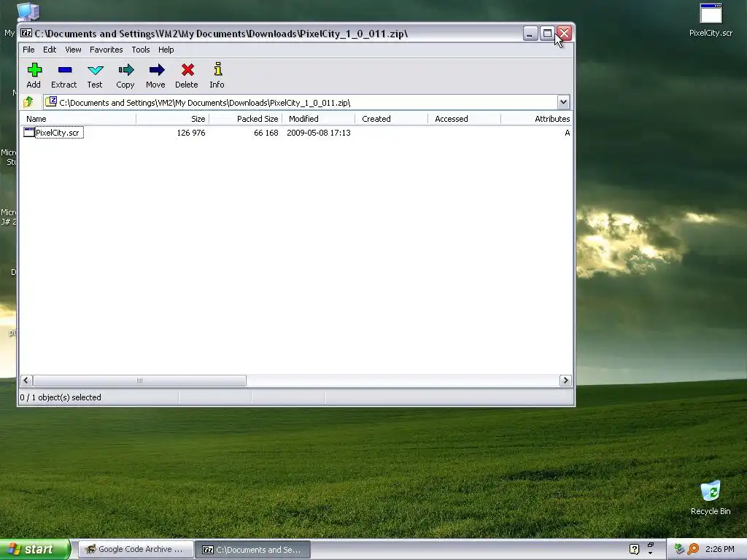Click the 7-Zip taskbar button
The image size is (747, 560).
coord(253,549)
